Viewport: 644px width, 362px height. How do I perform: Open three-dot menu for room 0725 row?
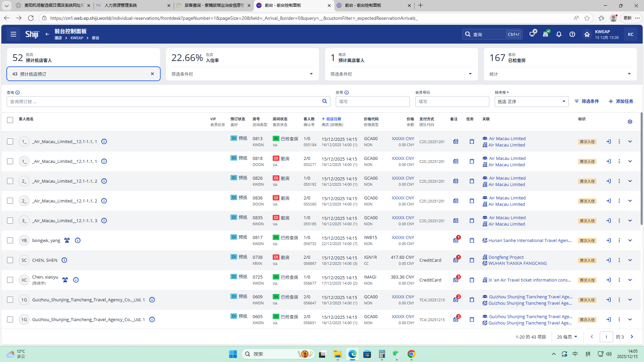click(x=619, y=280)
